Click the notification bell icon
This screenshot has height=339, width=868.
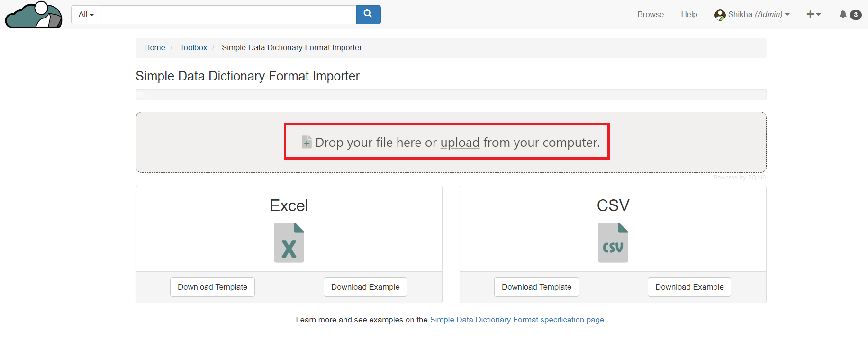(x=843, y=14)
